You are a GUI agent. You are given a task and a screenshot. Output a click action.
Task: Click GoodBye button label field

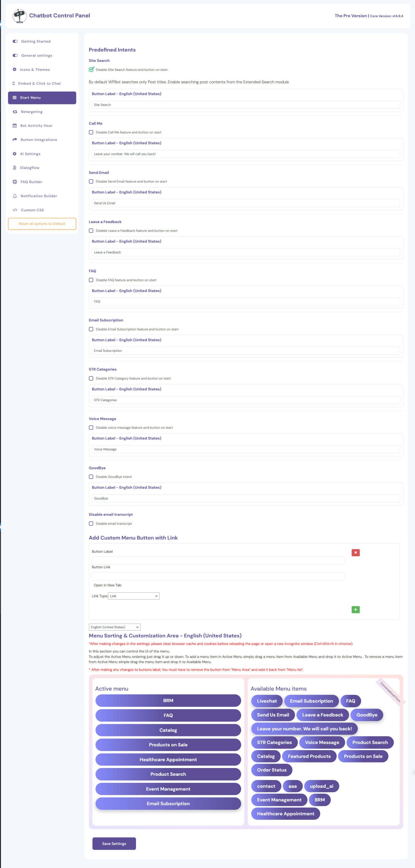click(246, 499)
